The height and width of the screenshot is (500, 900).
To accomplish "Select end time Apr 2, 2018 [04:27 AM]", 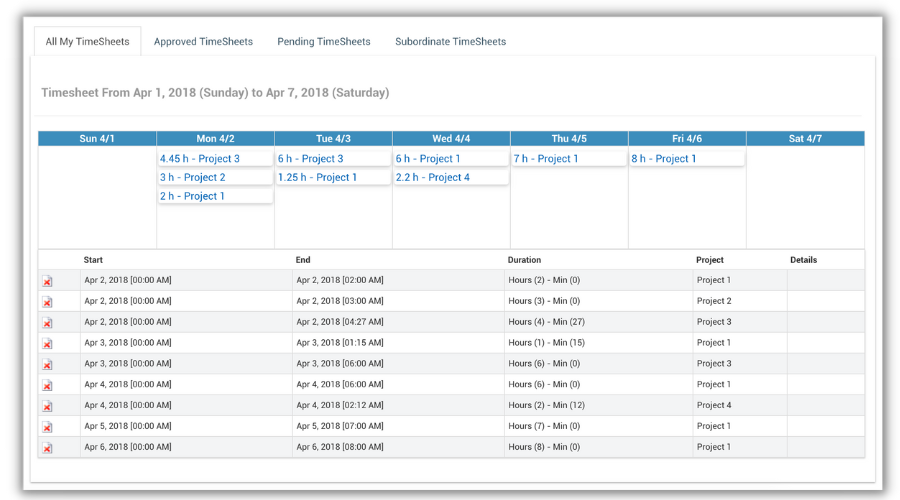I will [340, 321].
